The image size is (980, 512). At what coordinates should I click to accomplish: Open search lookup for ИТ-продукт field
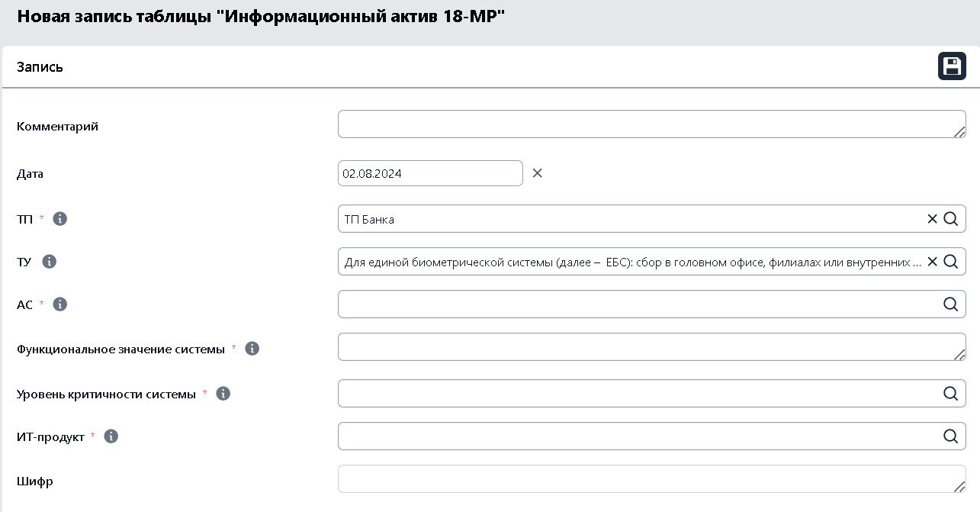coord(950,436)
